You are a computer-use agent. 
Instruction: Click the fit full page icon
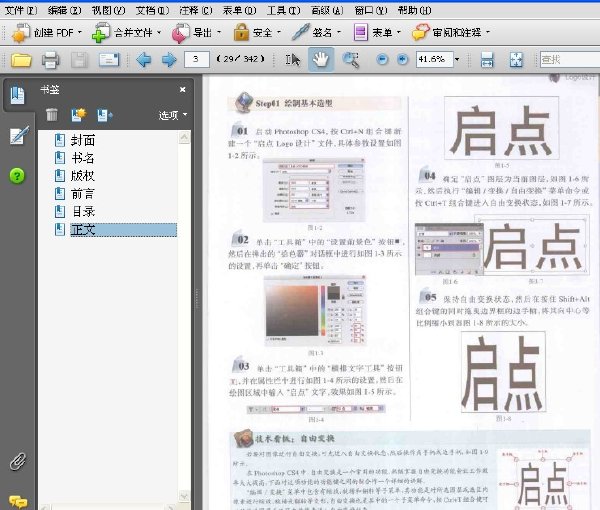tap(516, 60)
